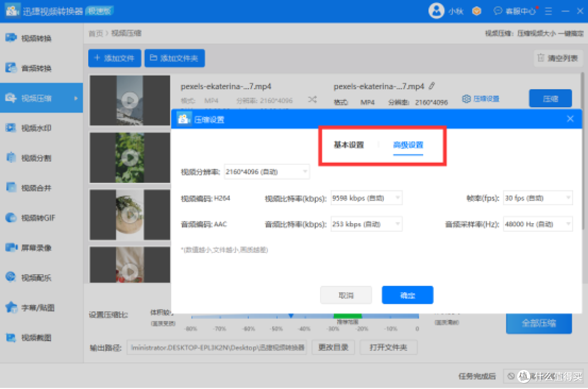Click 首页 breadcrumb link
The height and width of the screenshot is (389, 588).
(x=96, y=33)
